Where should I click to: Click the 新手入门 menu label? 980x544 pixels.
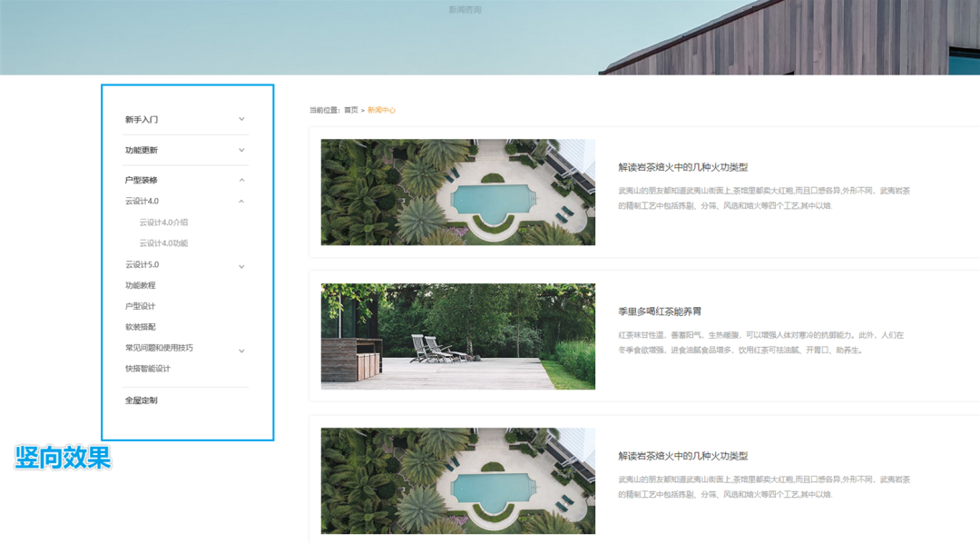(142, 120)
